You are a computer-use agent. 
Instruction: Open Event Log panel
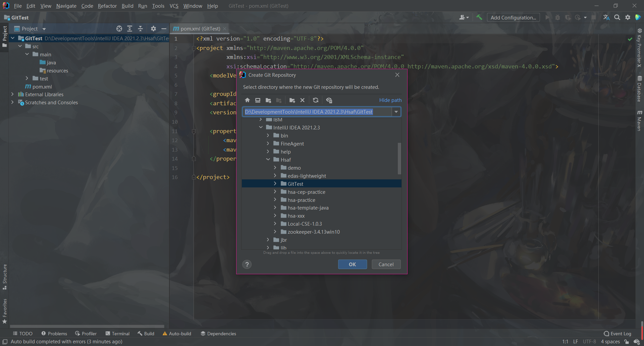pyautogui.click(x=618, y=334)
